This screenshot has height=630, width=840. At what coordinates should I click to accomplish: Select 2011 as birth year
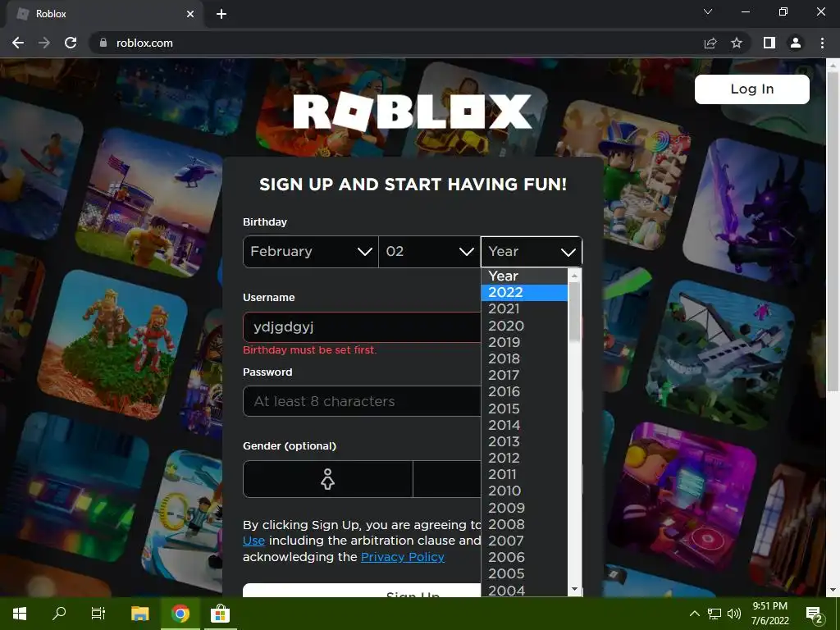[524, 475]
